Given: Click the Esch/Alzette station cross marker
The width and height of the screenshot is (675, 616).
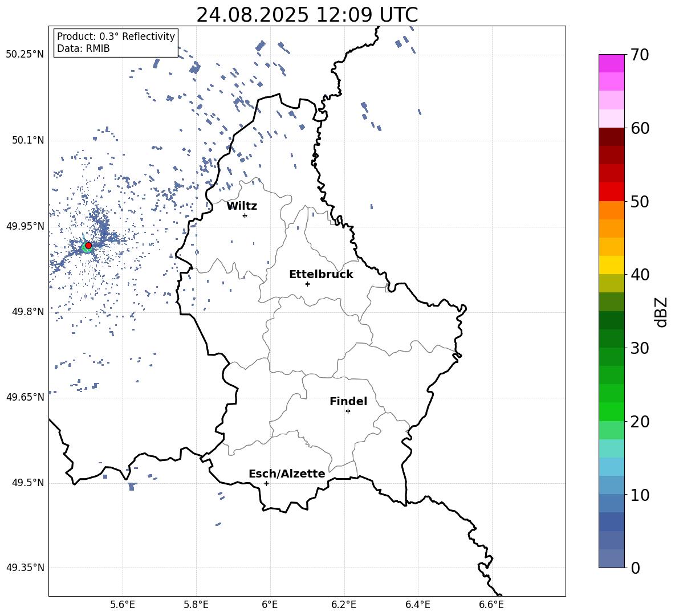Looking at the screenshot, I should 266,483.
